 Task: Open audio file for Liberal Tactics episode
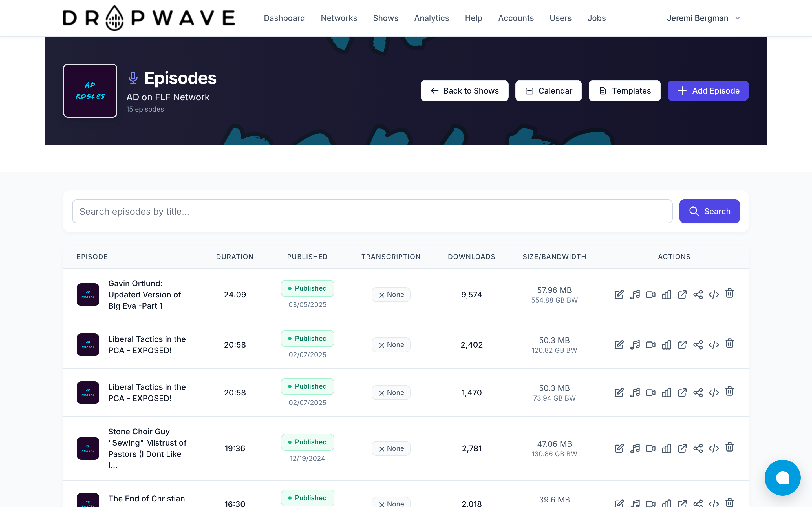coord(635,344)
